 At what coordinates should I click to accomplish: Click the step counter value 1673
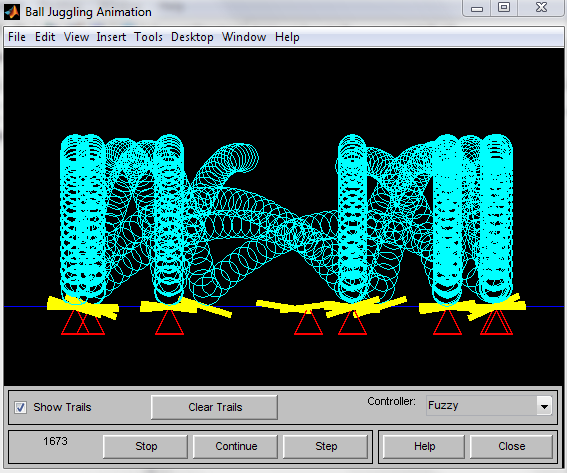point(55,441)
